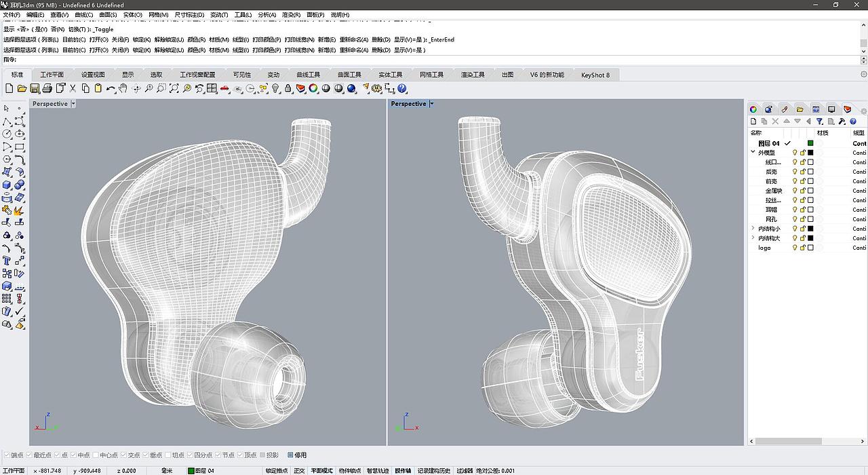Switch to the KeyShot 8 toolbar tab
Image resolution: width=868 pixels, height=475 pixels.
point(595,75)
